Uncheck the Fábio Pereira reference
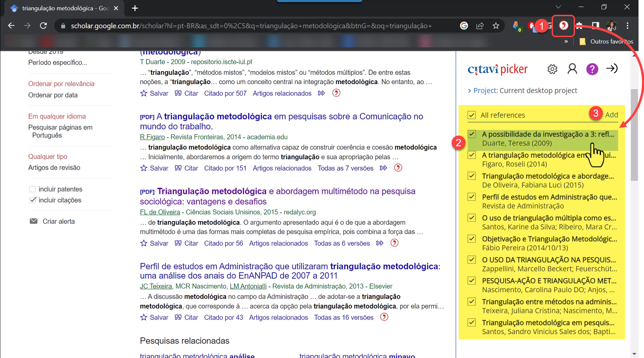Viewport: 644px width, 358px height. (x=472, y=239)
